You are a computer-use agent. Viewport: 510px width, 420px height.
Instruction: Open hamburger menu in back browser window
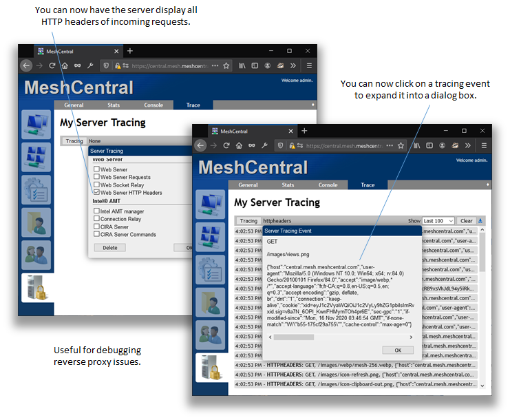tap(309, 65)
